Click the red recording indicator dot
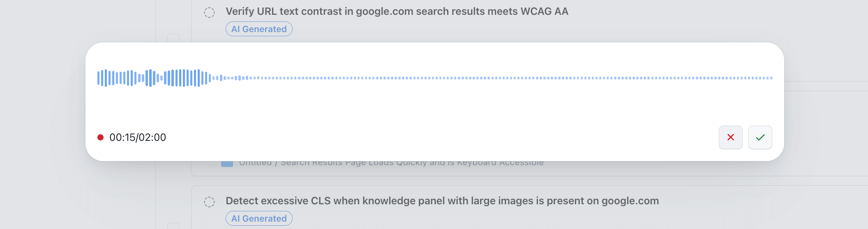 coord(100,137)
